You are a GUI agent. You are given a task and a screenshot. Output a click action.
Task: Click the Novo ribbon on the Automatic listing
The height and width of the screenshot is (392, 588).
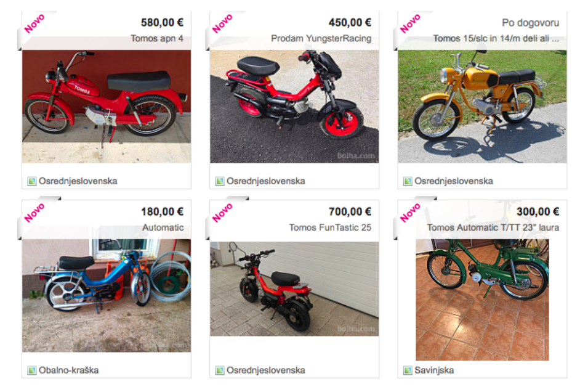click(x=34, y=213)
